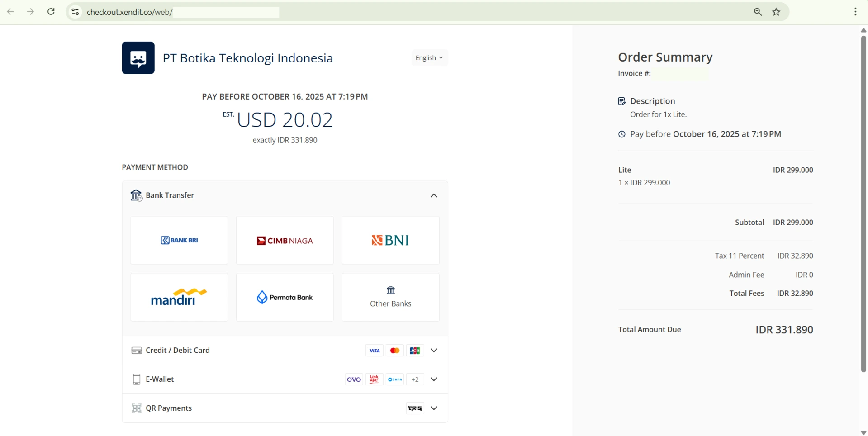This screenshot has height=436, width=868.
Task: Click the page vertical scrollbar
Action: pos(863,204)
